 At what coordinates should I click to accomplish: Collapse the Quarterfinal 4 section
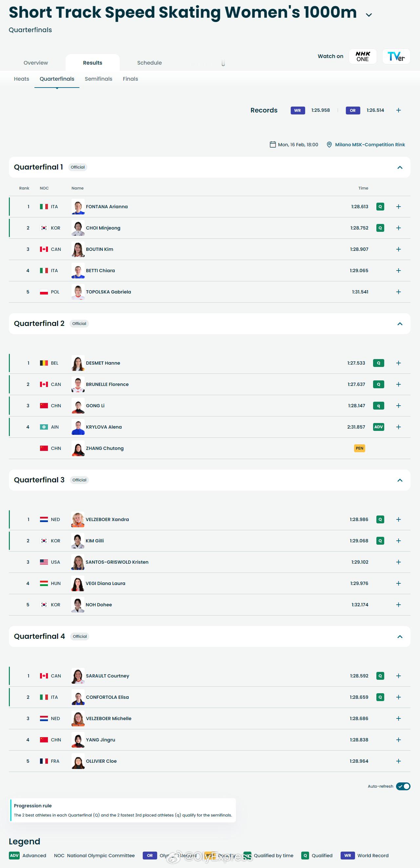[x=400, y=636]
